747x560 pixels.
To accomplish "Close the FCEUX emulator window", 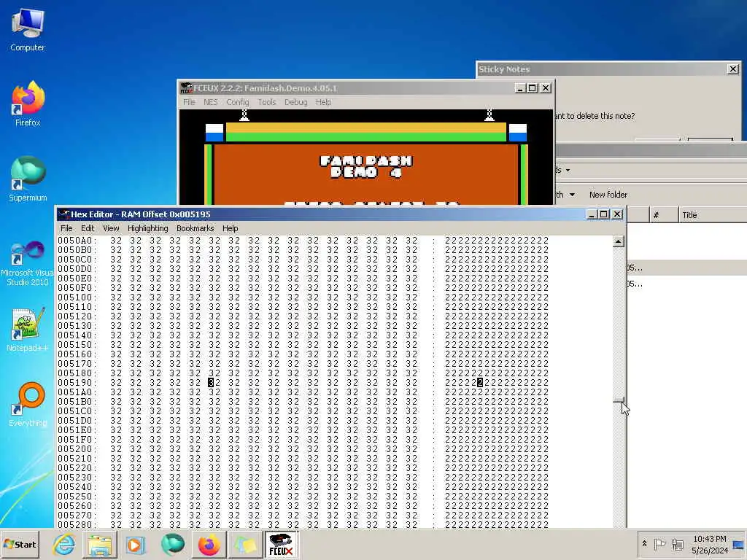I will click(x=546, y=88).
